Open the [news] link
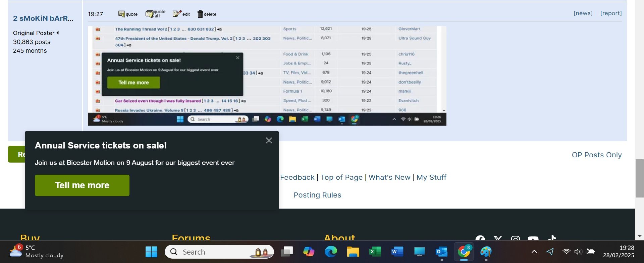 coord(583,13)
